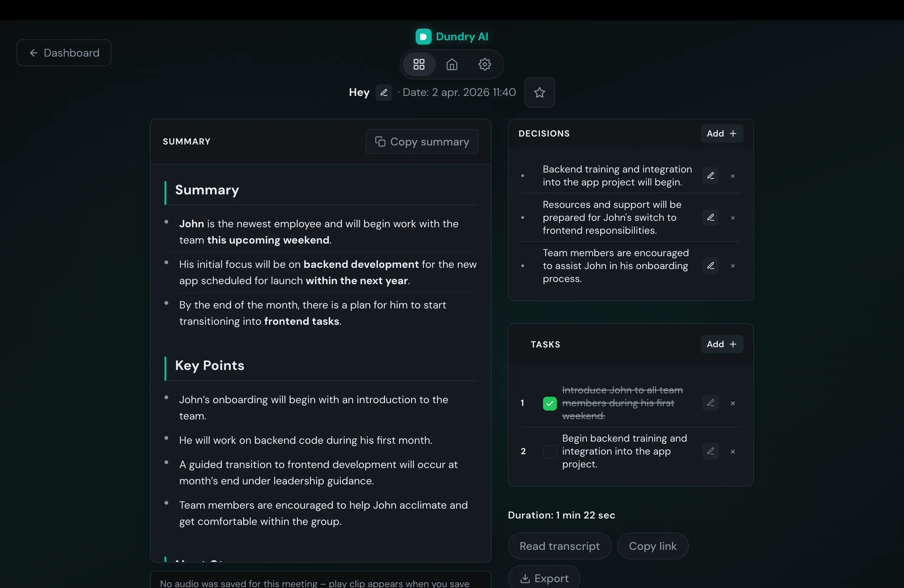Image resolution: width=904 pixels, height=588 pixels.
Task: Copy link to this meeting
Action: point(652,546)
